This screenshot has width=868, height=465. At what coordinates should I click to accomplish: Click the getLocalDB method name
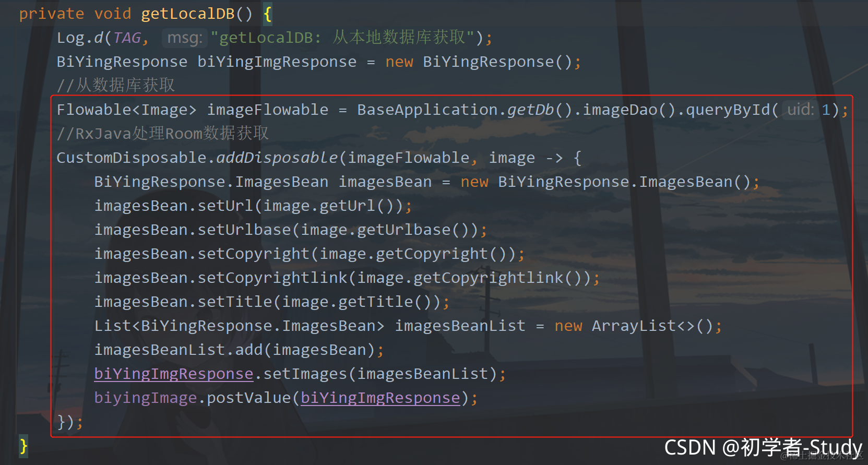pyautogui.click(x=188, y=14)
